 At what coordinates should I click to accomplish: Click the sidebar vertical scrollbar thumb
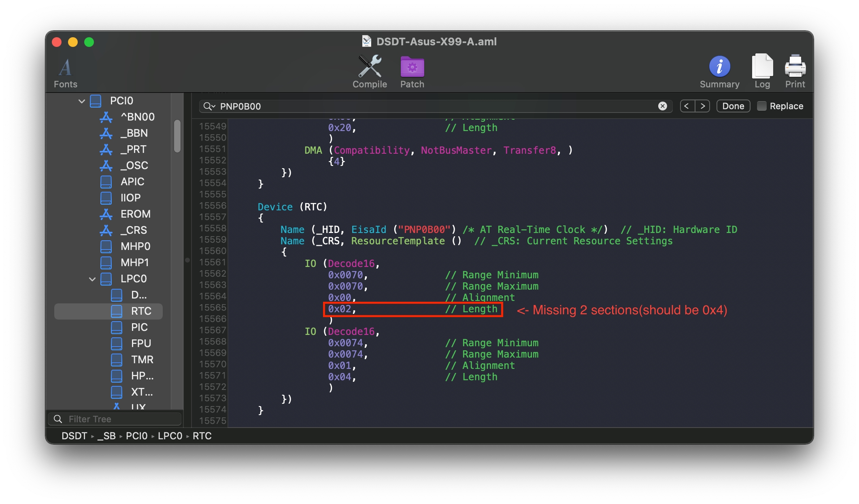click(177, 136)
